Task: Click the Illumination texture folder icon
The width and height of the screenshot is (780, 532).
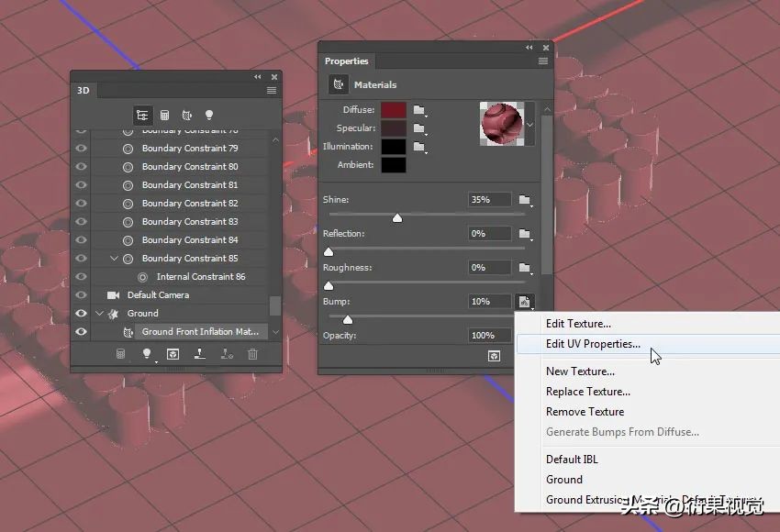Action: [x=419, y=147]
